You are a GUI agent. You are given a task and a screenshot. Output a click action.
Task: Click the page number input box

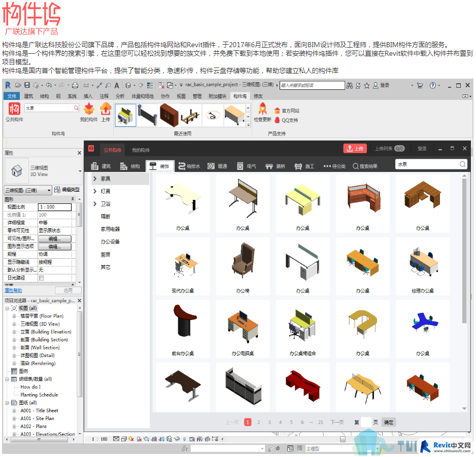click(366, 423)
